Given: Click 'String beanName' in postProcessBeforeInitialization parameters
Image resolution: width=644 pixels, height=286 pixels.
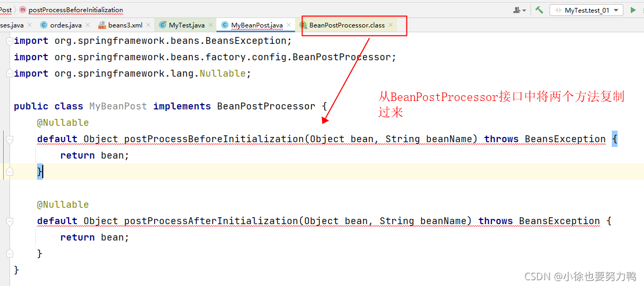Looking at the screenshot, I should (429, 139).
